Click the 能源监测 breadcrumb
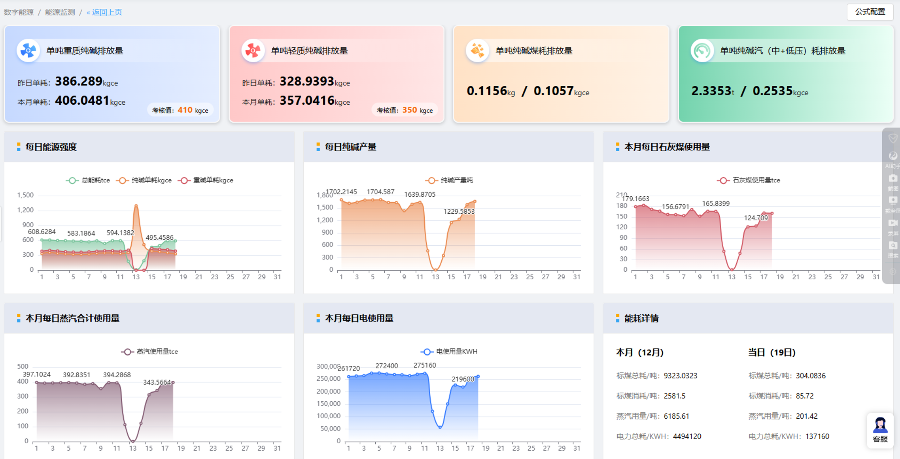Image resolution: width=900 pixels, height=459 pixels. point(60,11)
